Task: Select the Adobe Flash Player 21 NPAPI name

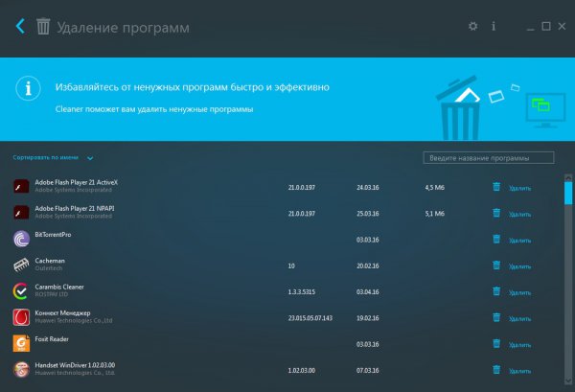Action: coord(75,208)
